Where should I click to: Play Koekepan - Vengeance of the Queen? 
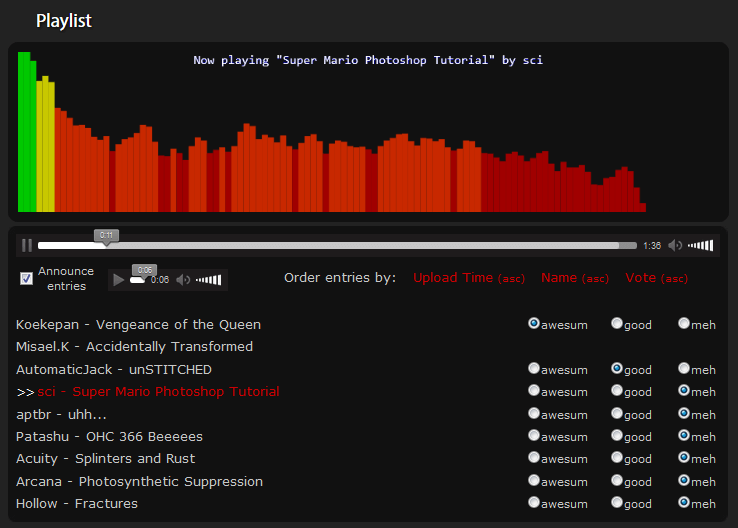138,325
